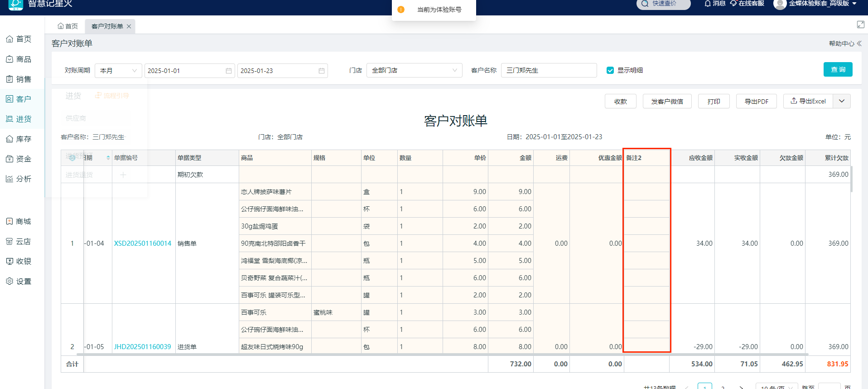Screen dimensions: 868x389
Task: Open 进货 module in sidebar
Action: point(19,119)
